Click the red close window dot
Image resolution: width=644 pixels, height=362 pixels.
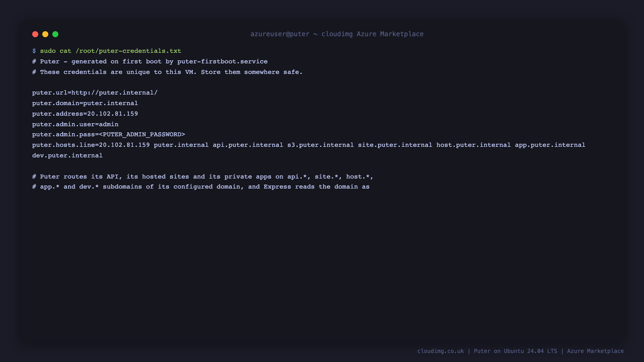pos(35,34)
